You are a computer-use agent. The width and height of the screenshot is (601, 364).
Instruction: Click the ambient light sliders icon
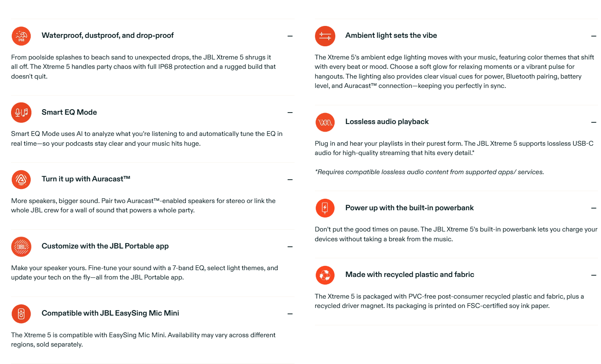(325, 36)
